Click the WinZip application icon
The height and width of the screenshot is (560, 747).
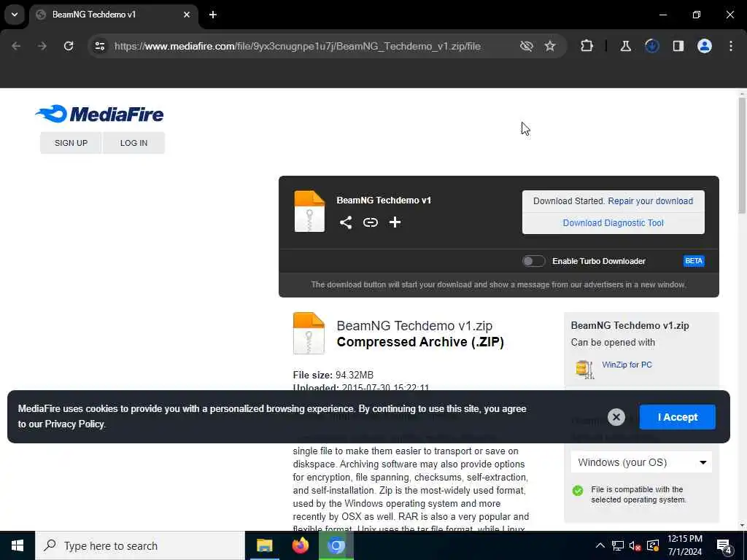pyautogui.click(x=584, y=369)
